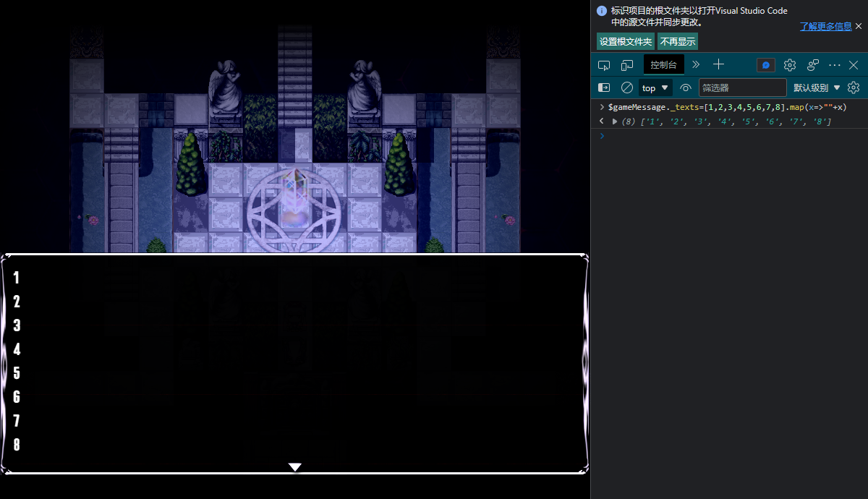Activate the inspect element picker icon

pyautogui.click(x=604, y=65)
